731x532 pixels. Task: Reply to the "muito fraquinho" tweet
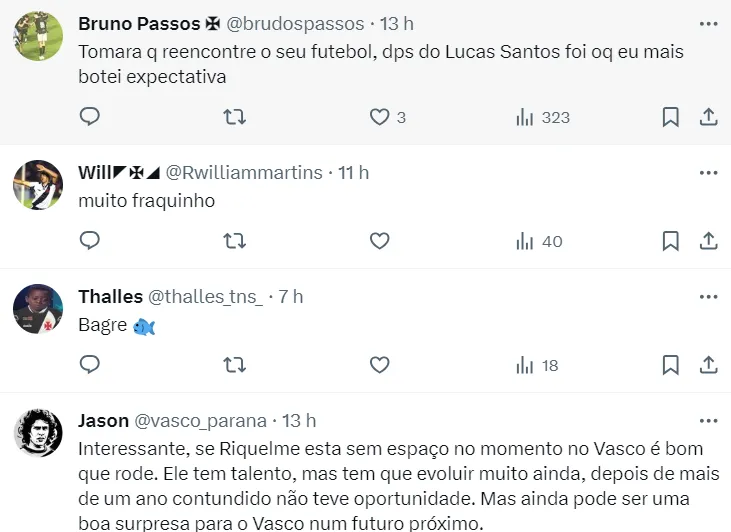[x=90, y=241]
